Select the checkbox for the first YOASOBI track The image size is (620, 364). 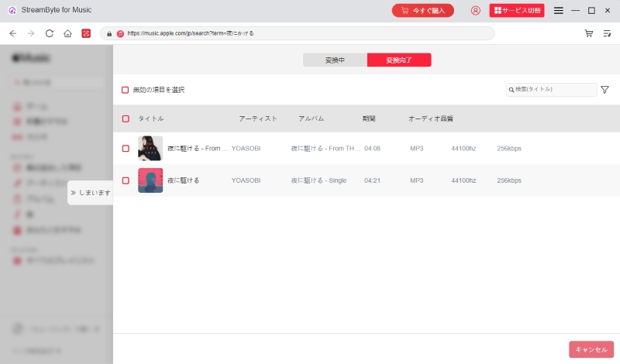(x=126, y=148)
